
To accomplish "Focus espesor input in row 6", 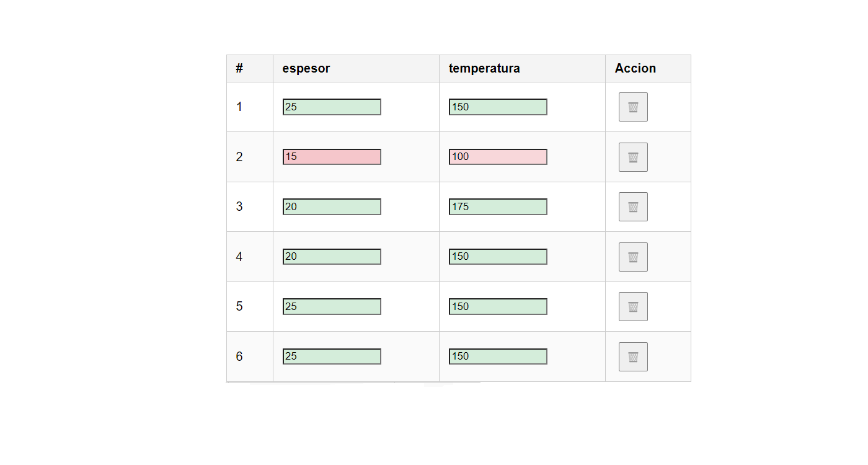I will [x=332, y=356].
